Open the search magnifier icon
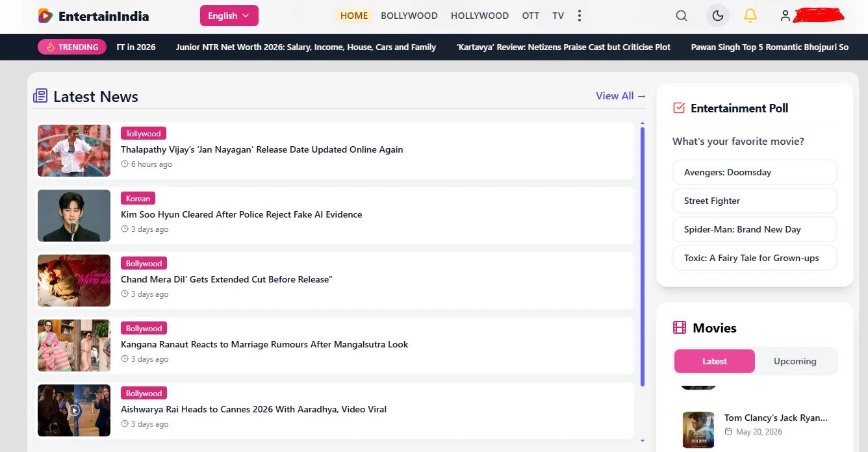 [681, 16]
